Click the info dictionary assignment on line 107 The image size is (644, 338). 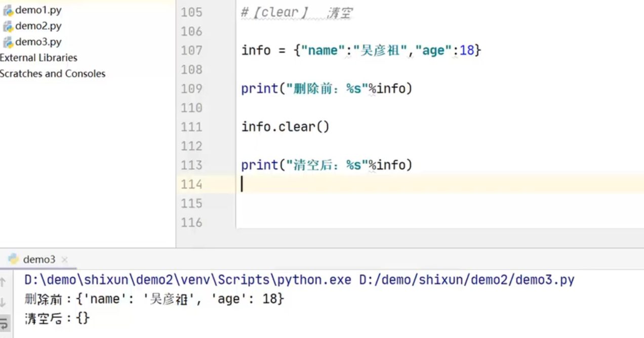tap(360, 51)
